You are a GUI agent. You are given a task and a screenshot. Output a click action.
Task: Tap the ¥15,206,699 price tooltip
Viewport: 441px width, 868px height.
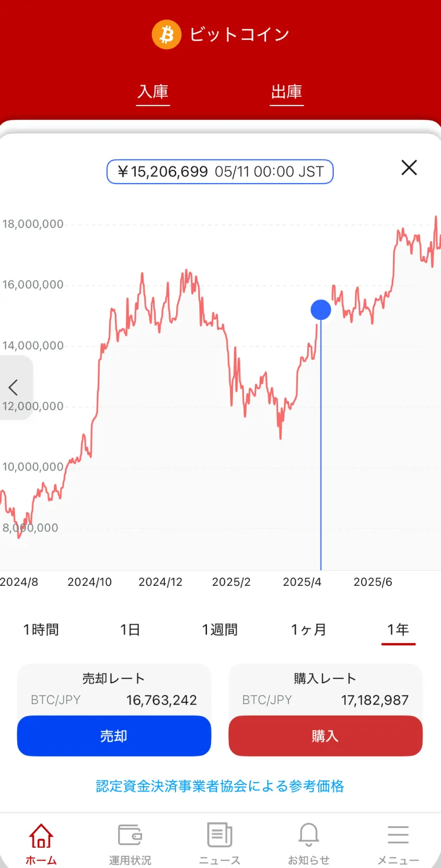(220, 172)
